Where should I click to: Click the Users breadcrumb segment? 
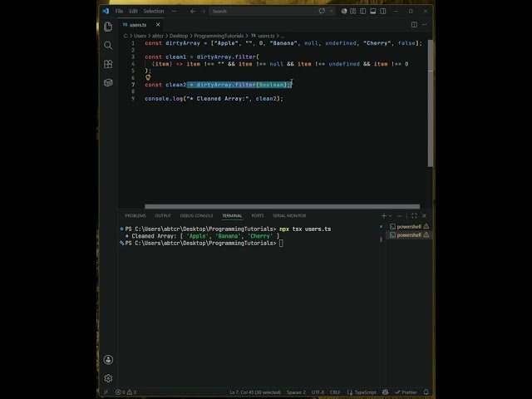tap(140, 36)
